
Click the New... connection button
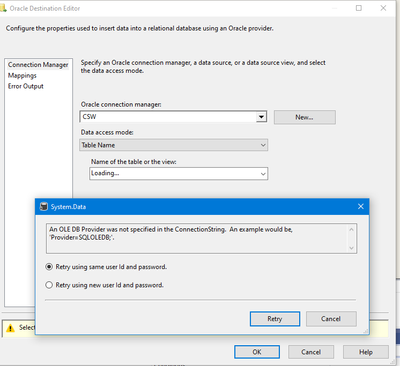coord(305,117)
